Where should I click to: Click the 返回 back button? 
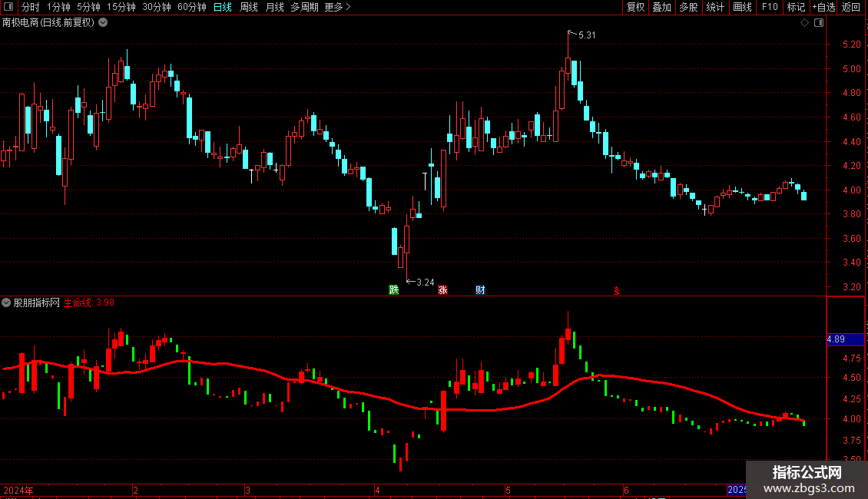851,7
